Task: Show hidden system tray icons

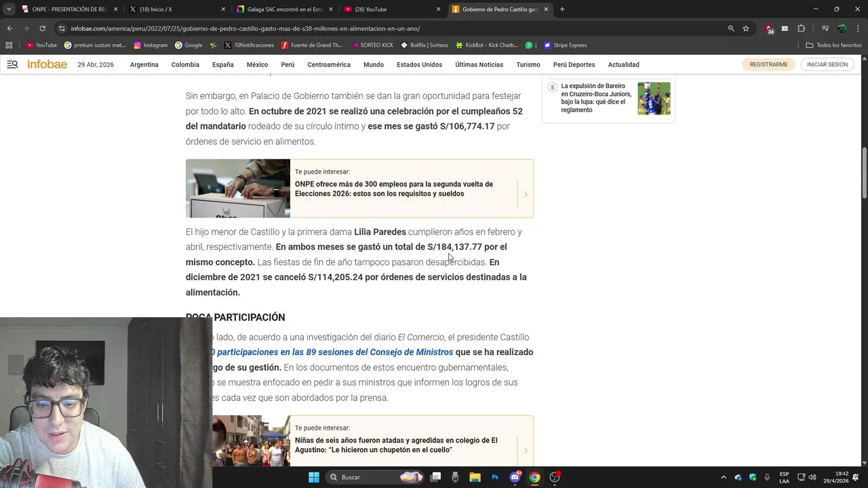Action: tap(724, 477)
